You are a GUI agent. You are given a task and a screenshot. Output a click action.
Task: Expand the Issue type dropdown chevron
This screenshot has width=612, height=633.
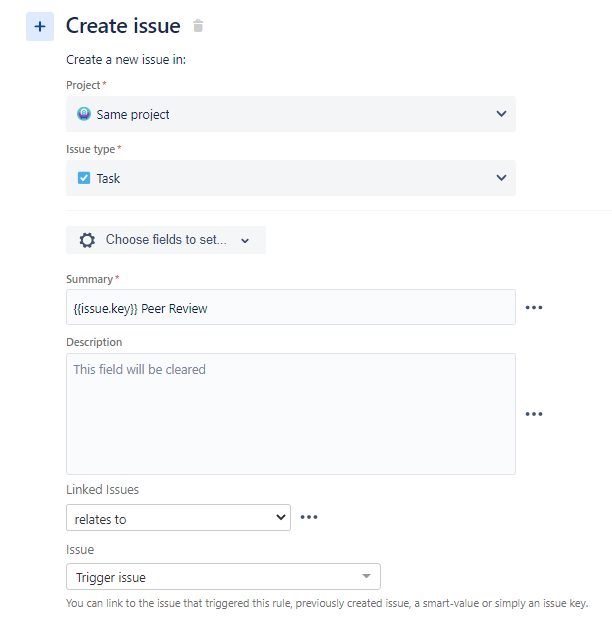[501, 178]
